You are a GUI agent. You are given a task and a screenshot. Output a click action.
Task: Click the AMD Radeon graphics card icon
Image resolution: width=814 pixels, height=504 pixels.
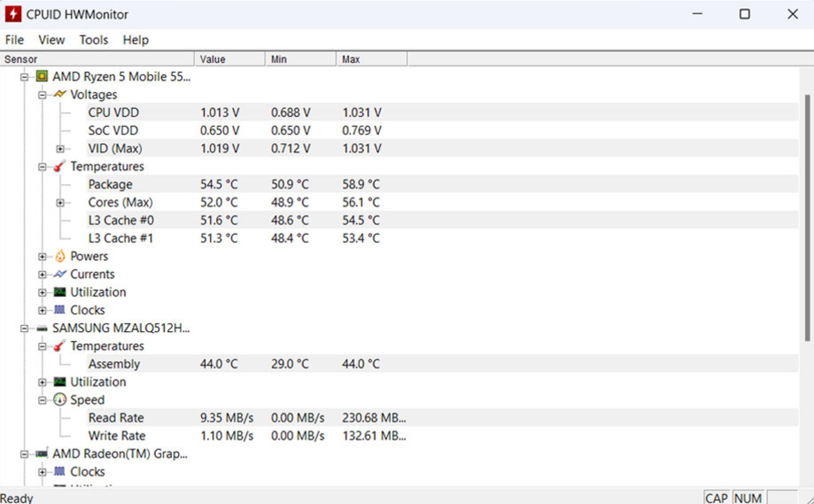[42, 454]
